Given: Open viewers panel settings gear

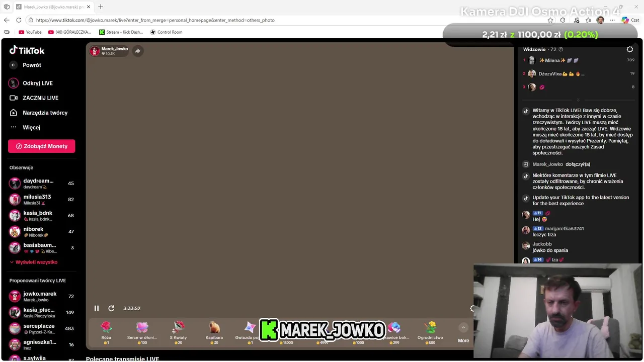Looking at the screenshot, I should coord(630,49).
